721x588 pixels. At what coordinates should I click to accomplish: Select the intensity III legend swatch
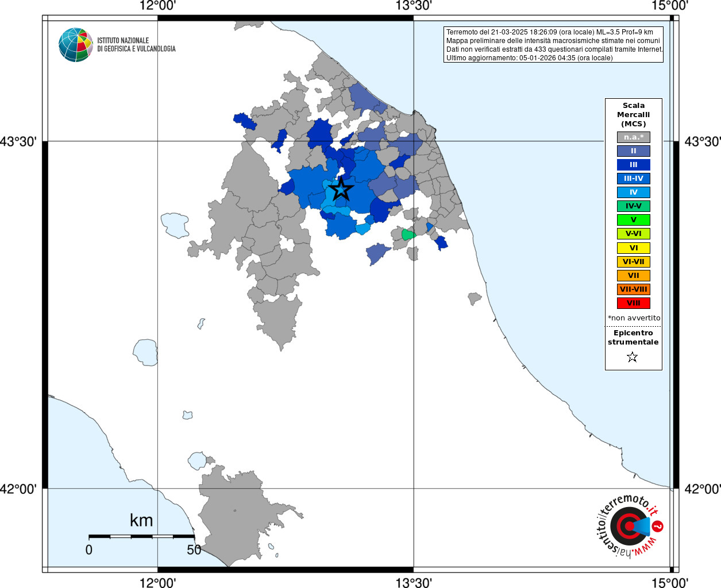[x=633, y=165]
